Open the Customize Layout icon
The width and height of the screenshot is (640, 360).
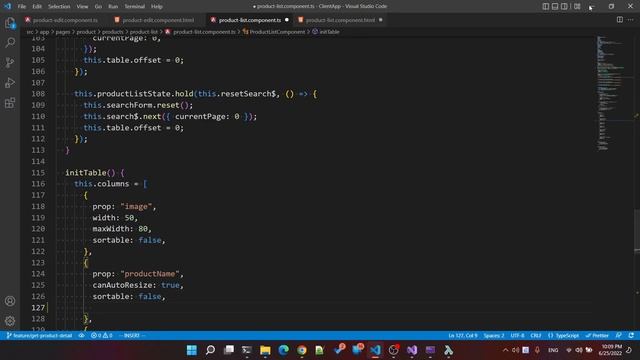(577, 6)
